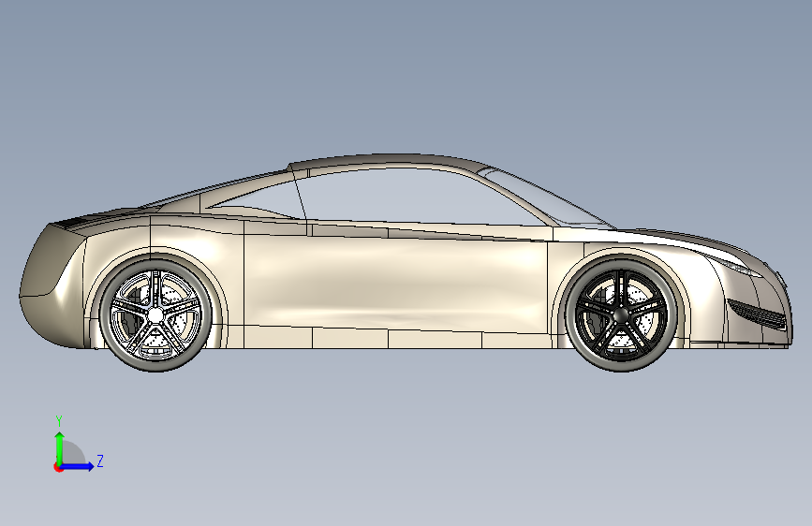Select the front wheel with black rim

point(622,314)
